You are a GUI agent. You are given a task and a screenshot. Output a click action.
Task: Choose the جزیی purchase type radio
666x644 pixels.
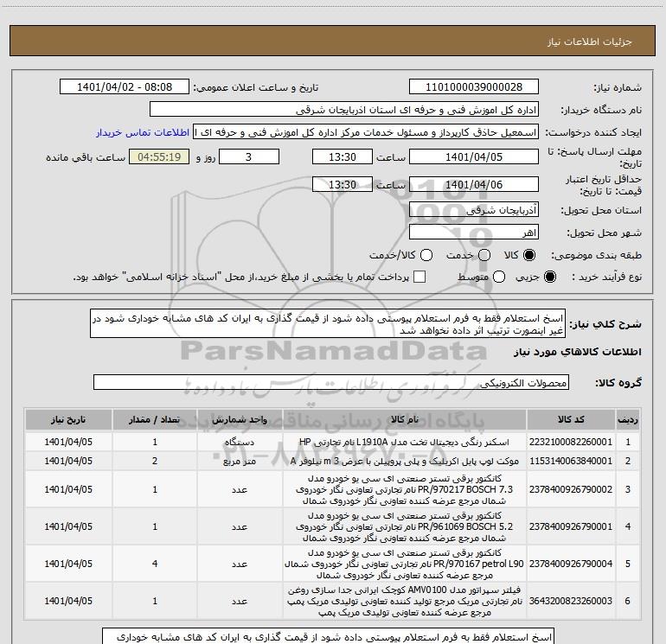pyautogui.click(x=549, y=277)
